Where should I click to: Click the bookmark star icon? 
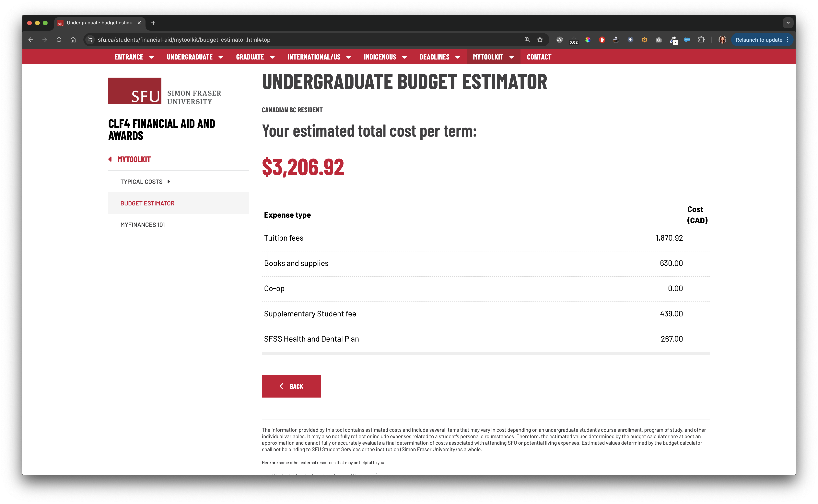point(540,40)
